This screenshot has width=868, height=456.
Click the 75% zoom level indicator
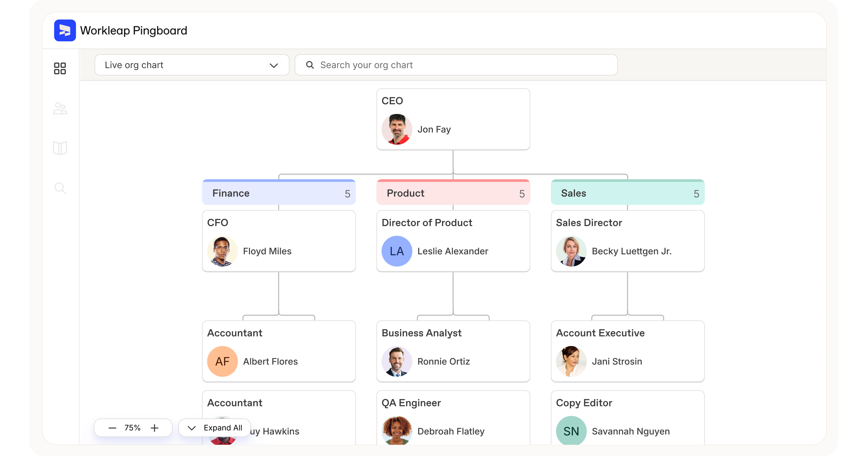[x=133, y=428]
